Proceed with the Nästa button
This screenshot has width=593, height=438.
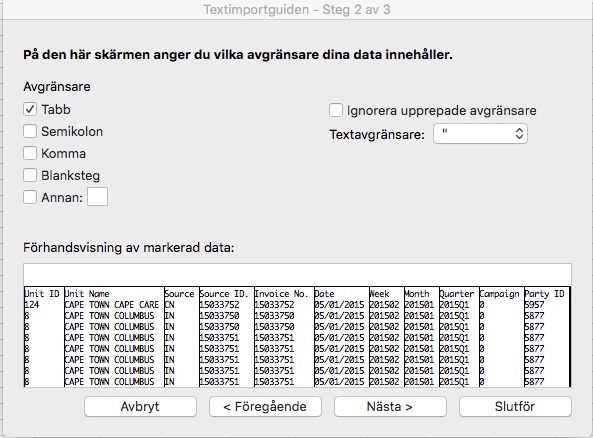(390, 407)
